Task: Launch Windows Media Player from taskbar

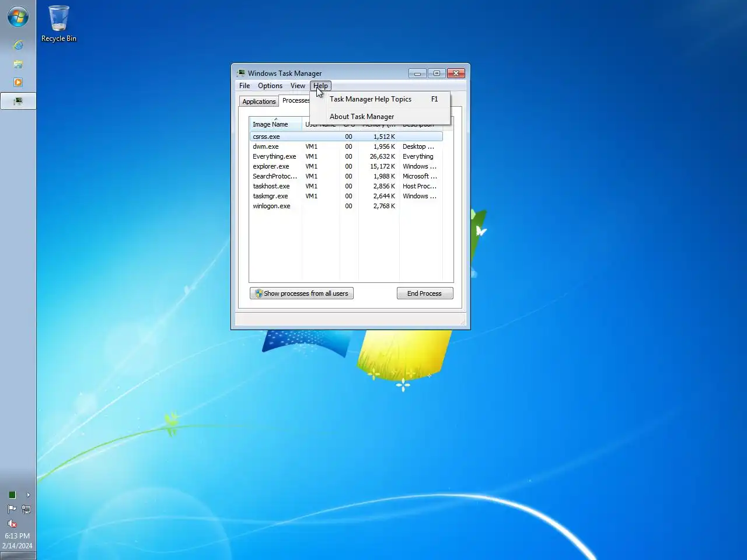Action: point(18,82)
